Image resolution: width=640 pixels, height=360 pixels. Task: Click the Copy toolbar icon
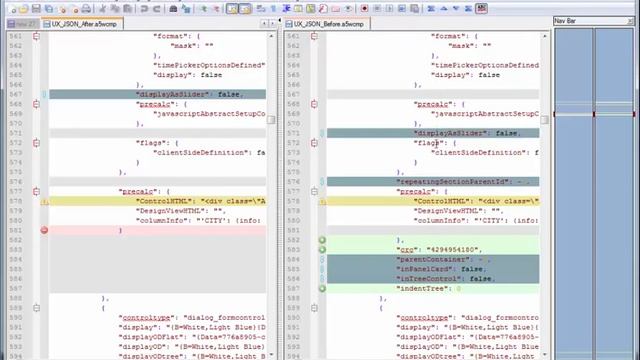[x=115, y=9]
